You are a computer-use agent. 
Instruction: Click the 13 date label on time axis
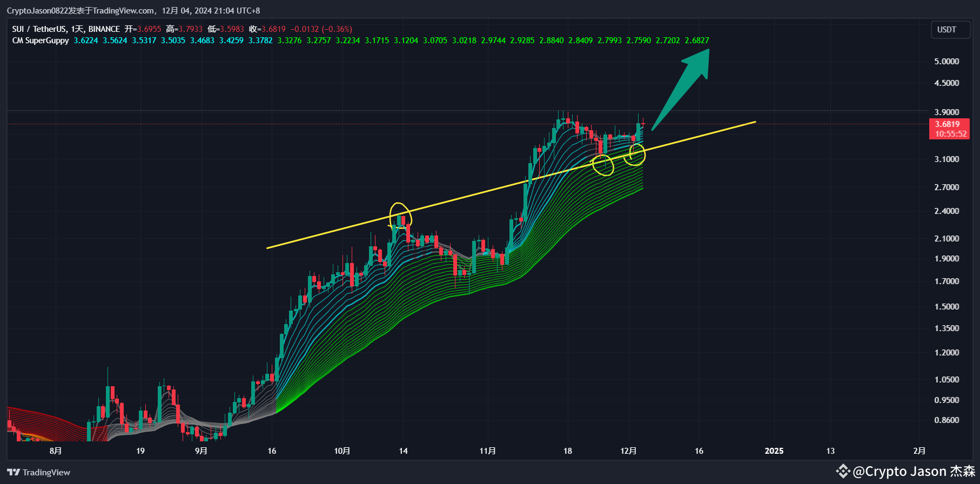830,451
